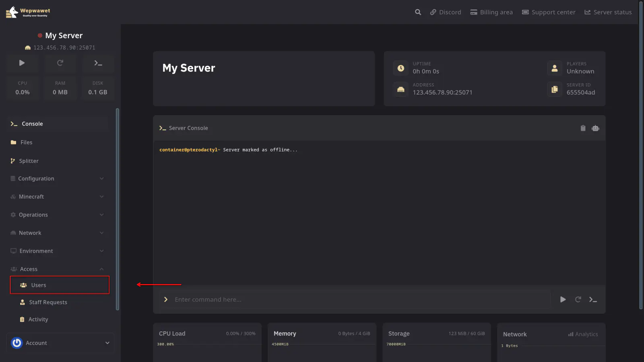Open the Account dropdown
Screen dimensions: 644x362
[x=60, y=343]
